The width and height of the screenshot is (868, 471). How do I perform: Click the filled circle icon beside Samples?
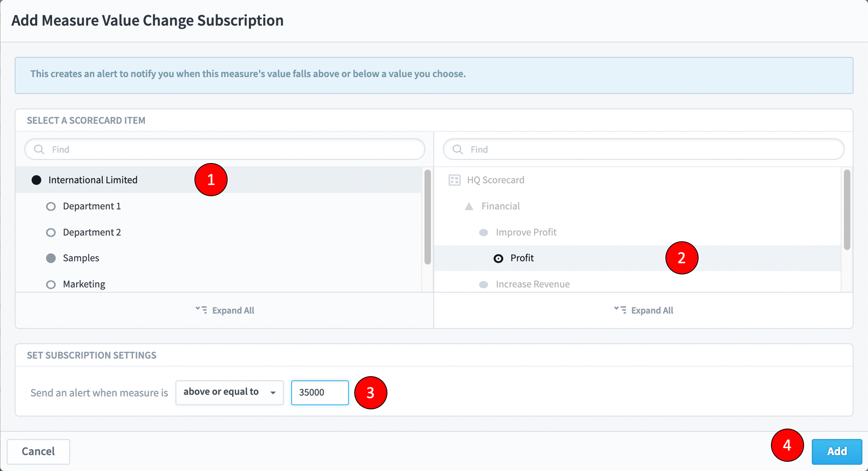[50, 258]
